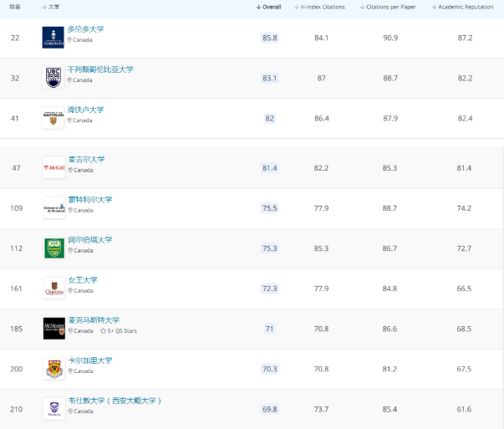Click the UBC crest logo
Image resolution: width=504 pixels, height=429 pixels.
coord(53,78)
